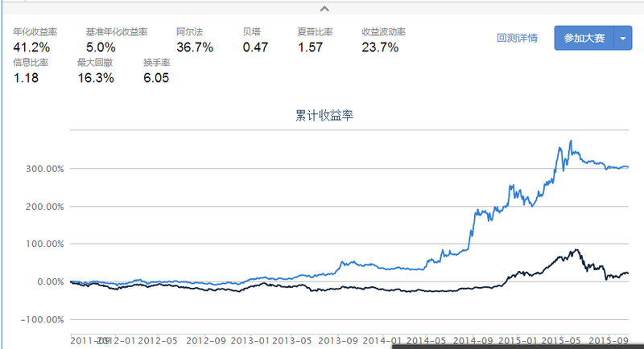The width and height of the screenshot is (644, 349).
Task: Click the -100.00% y-axis label
Action: tap(43, 319)
